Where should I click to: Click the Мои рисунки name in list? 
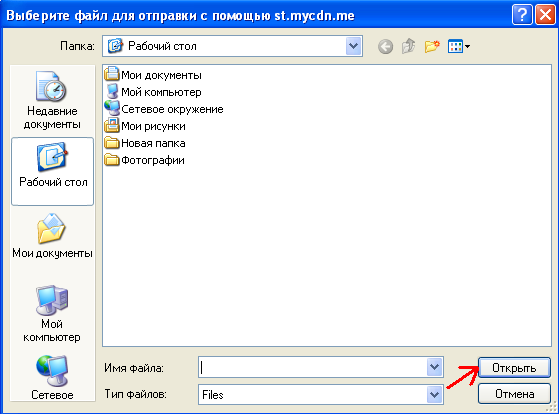pyautogui.click(x=153, y=126)
